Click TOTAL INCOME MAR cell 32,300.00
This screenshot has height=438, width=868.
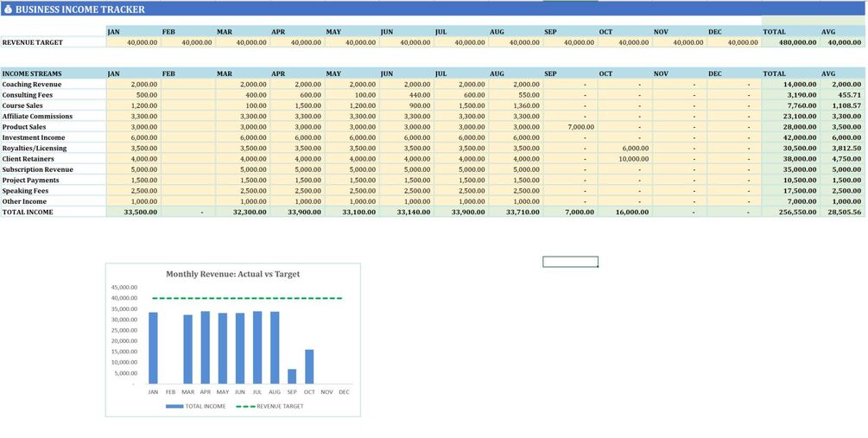click(x=243, y=212)
